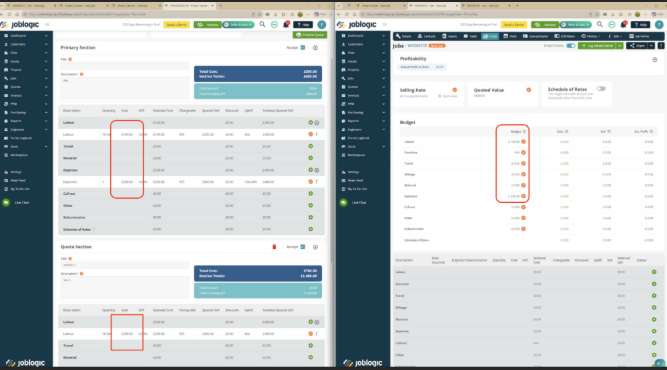Edit the Subcontractor budget value in job window

(524, 229)
